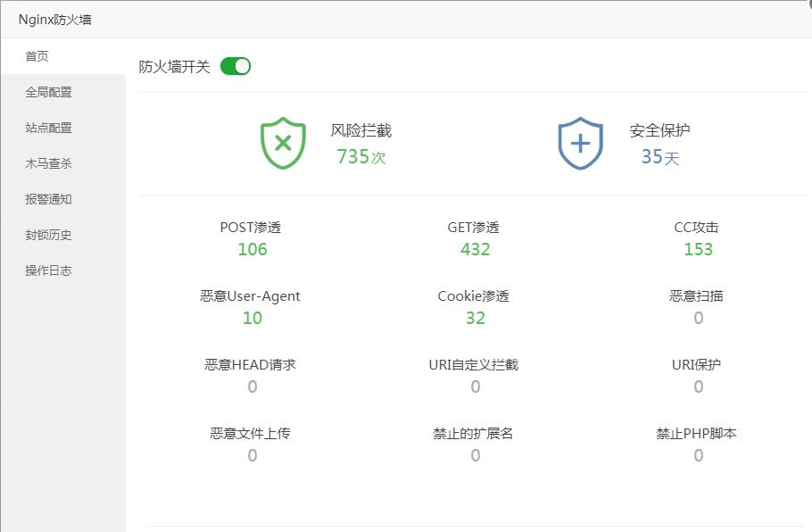812x532 pixels.
Task: Click the GET渗透 label
Action: 473,228
